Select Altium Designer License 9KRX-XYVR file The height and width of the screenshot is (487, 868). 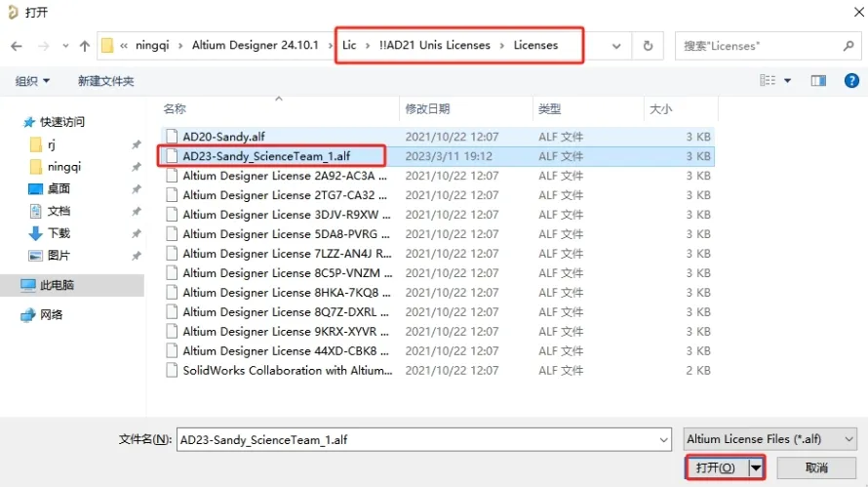[x=286, y=331]
